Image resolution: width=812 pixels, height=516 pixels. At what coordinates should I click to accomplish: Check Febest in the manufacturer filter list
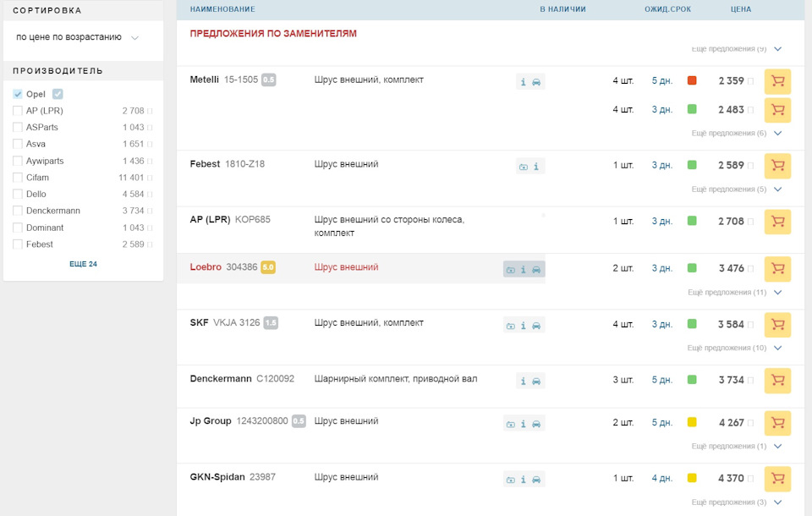click(18, 244)
